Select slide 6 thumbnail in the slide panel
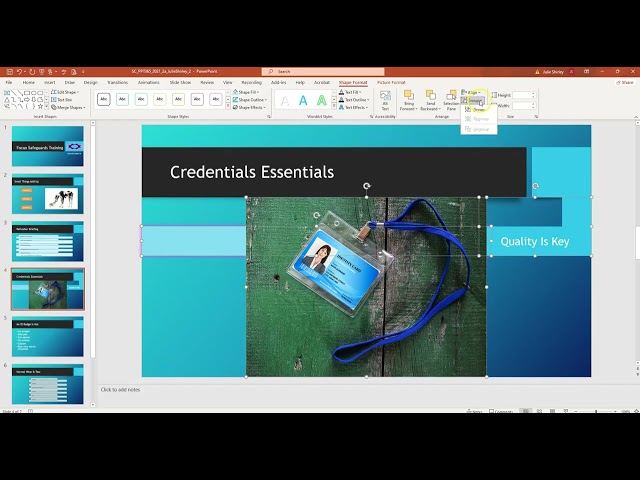The width and height of the screenshot is (640, 480). coord(48,384)
